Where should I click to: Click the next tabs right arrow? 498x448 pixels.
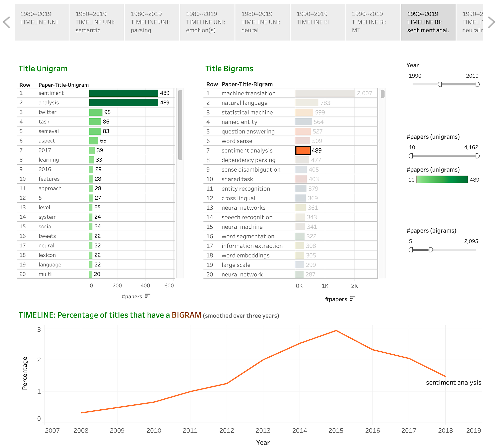tap(491, 22)
